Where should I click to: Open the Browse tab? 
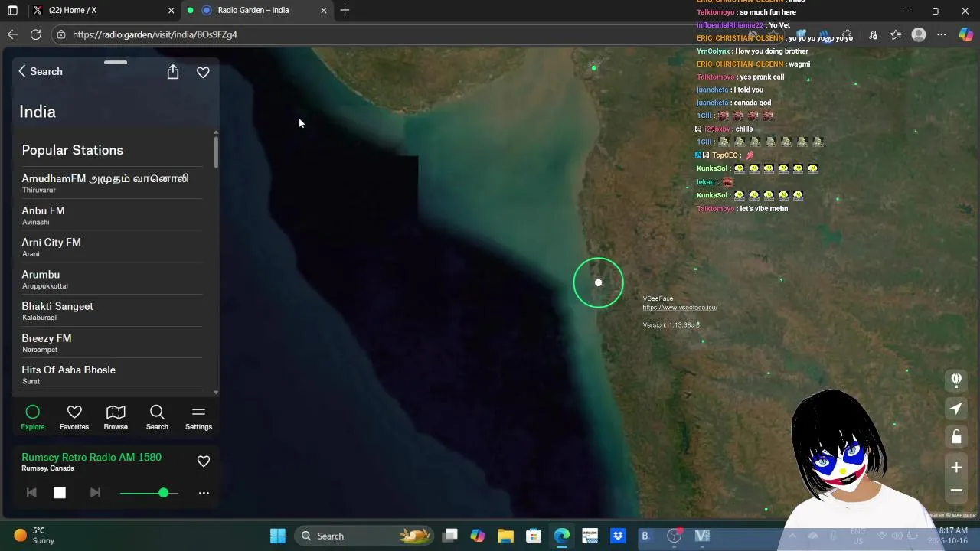click(x=116, y=418)
